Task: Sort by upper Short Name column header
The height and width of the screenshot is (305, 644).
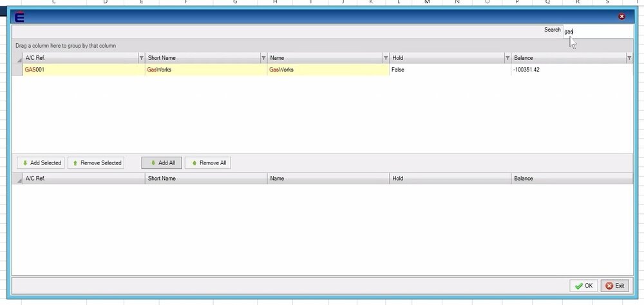Action: point(203,58)
